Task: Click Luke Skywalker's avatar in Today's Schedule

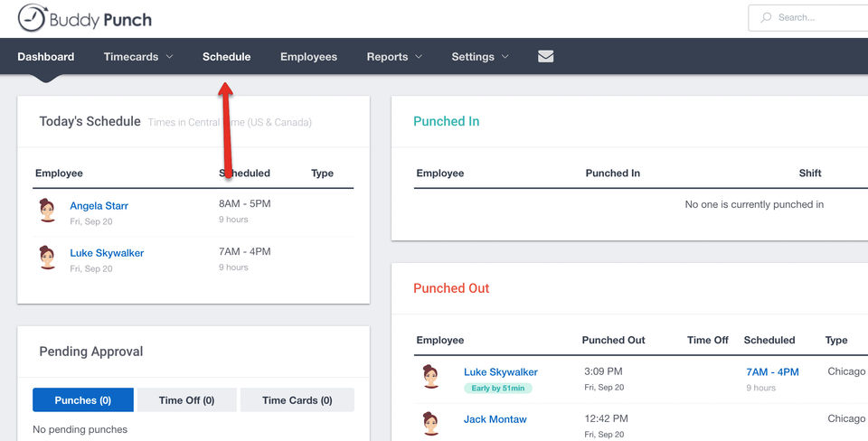Action: [x=48, y=258]
